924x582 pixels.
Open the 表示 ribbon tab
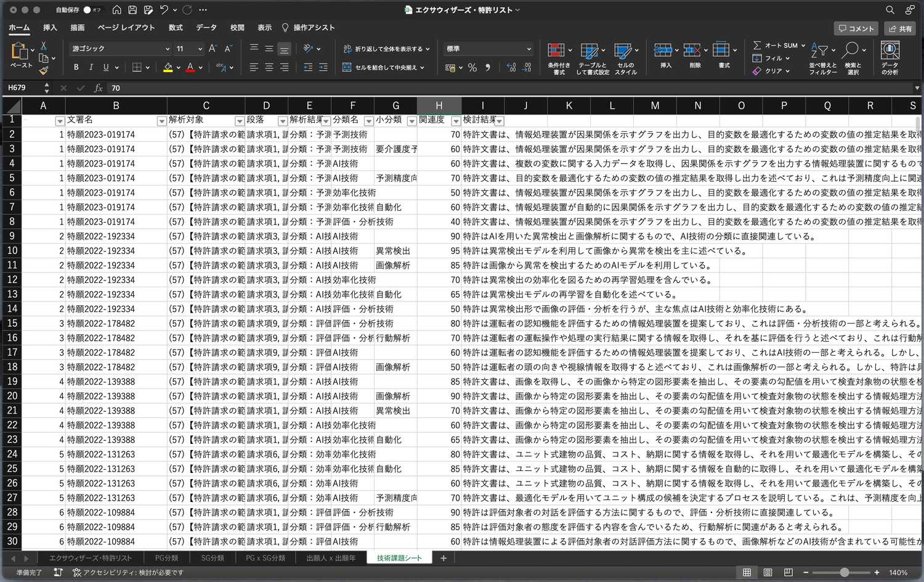click(x=264, y=28)
